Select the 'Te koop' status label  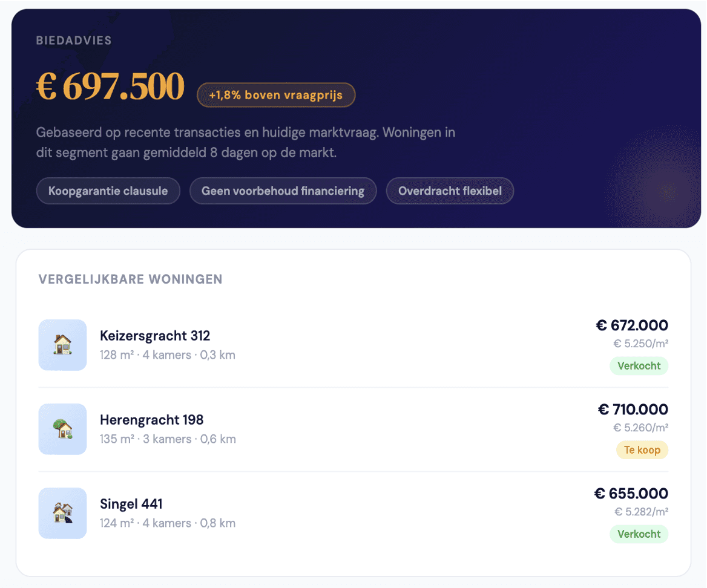click(642, 450)
